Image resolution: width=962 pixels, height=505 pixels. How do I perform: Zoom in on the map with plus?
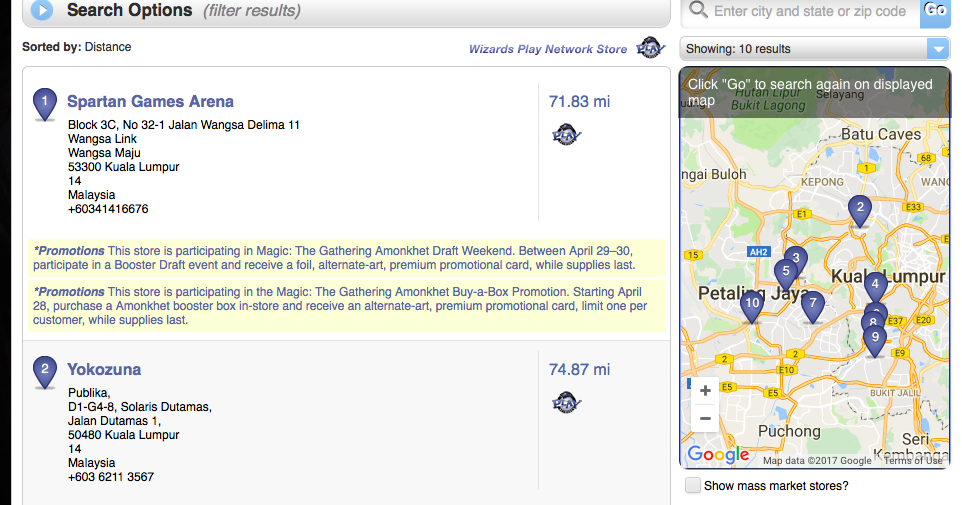click(x=706, y=390)
